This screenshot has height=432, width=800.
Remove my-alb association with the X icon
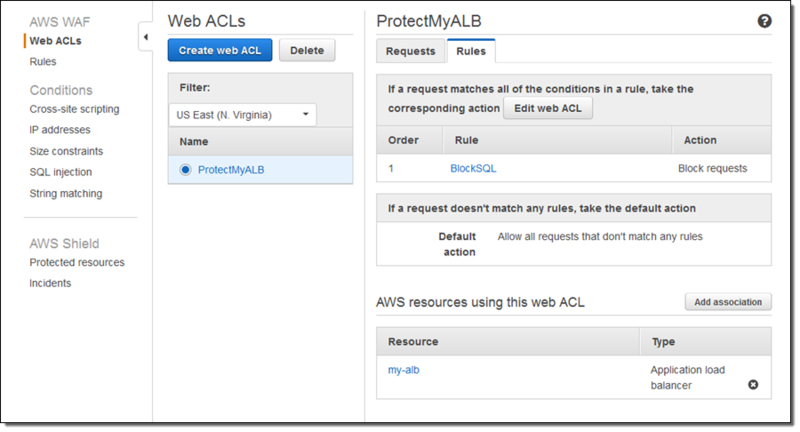[753, 385]
